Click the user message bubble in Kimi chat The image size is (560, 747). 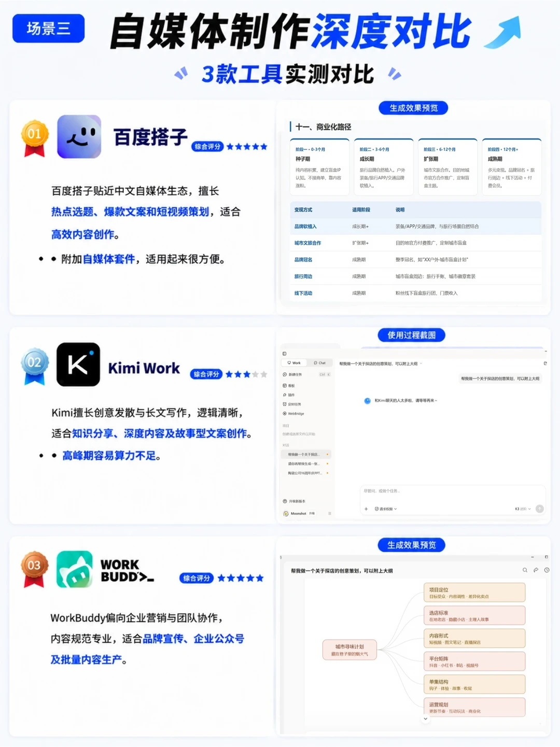pos(500,379)
